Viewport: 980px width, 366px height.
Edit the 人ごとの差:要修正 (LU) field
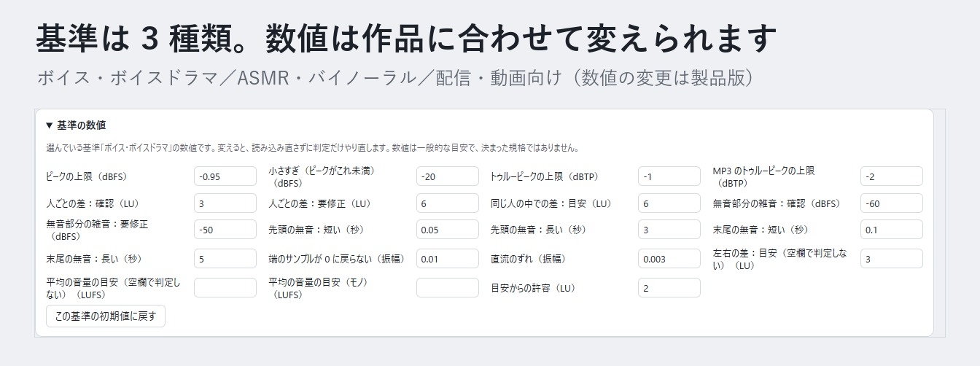448,203
